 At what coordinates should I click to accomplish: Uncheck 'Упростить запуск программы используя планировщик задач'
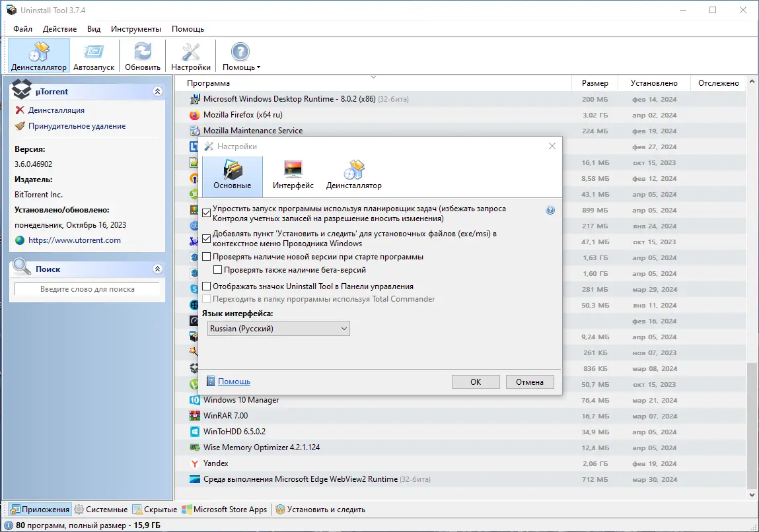pos(207,213)
